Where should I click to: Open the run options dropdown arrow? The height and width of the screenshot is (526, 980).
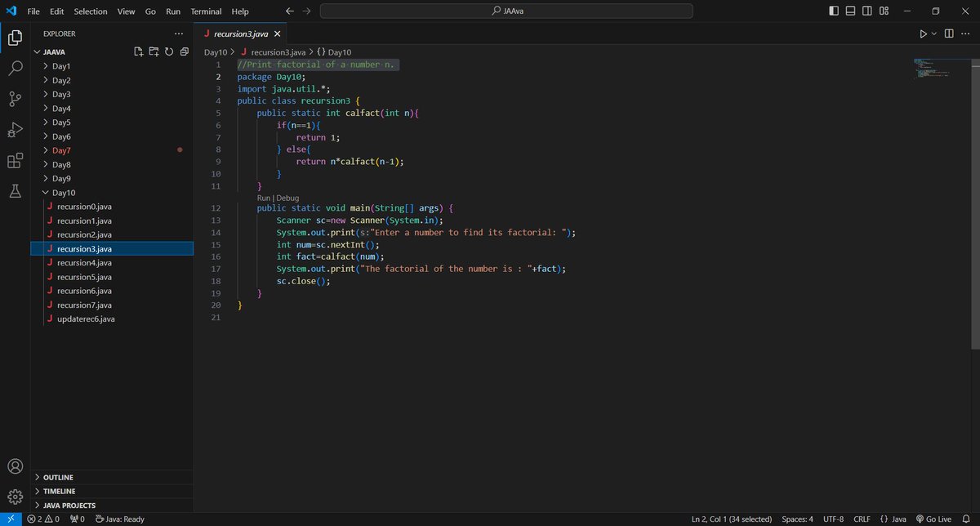tap(933, 33)
